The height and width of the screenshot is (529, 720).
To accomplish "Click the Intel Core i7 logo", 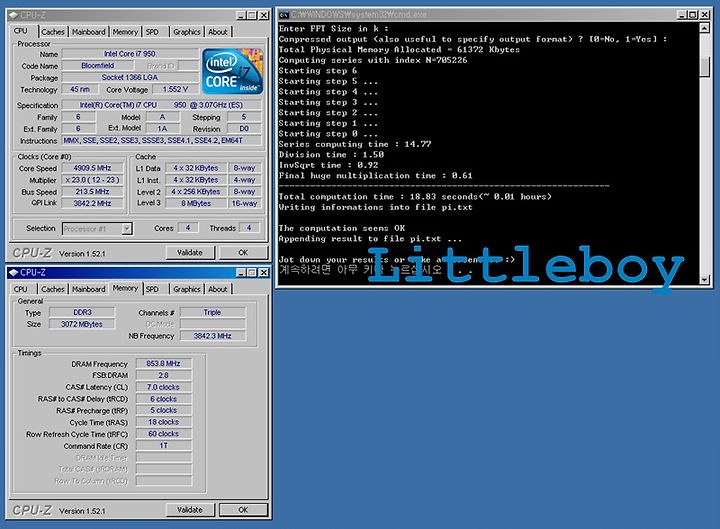I will pyautogui.click(x=233, y=71).
